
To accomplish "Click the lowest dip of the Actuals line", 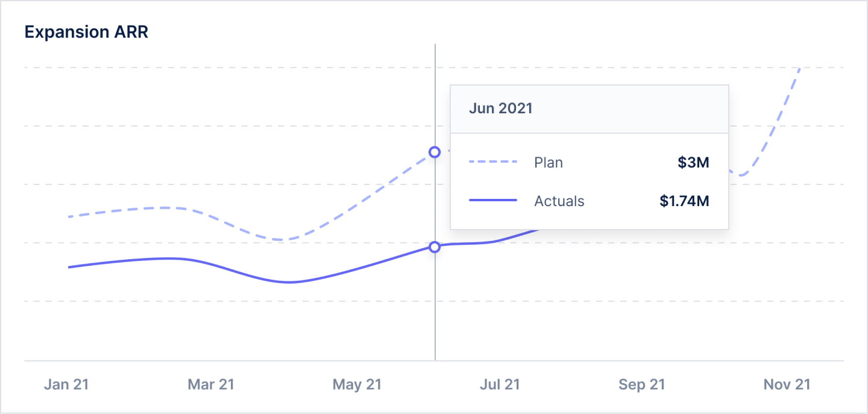I will [x=291, y=282].
